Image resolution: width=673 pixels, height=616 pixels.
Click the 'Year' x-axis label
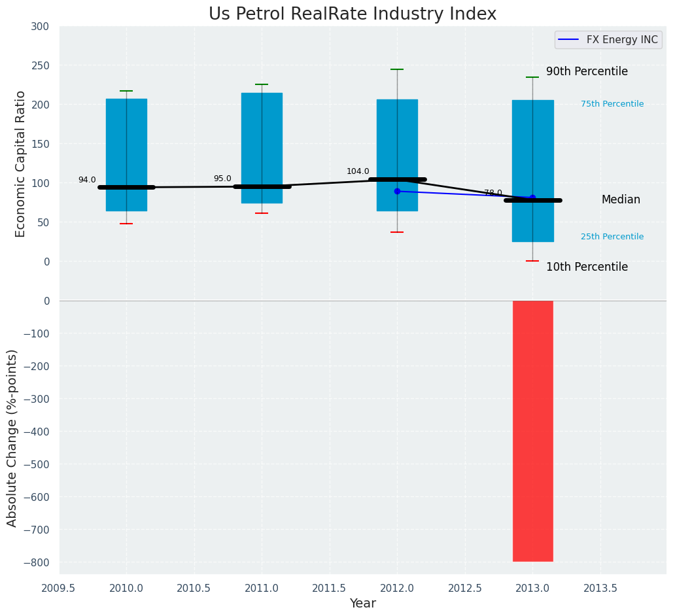[362, 604]
